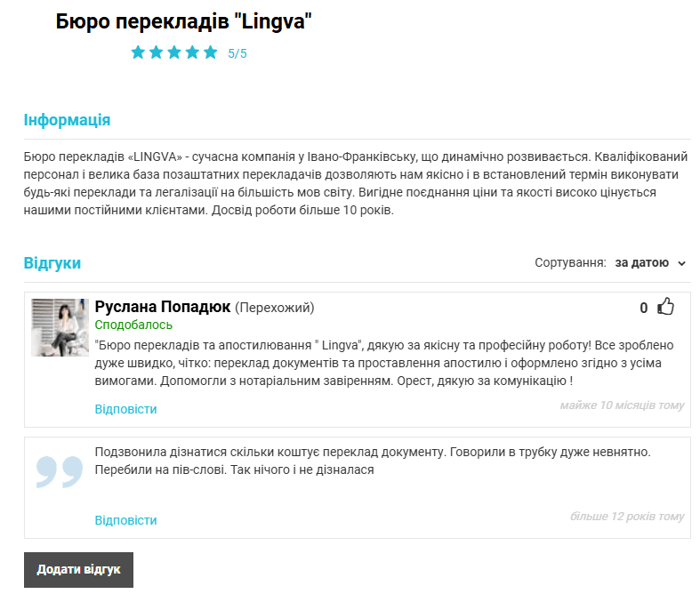Click Руслана's review text mentioning apostille
The height and width of the screenshot is (610, 700).
(384, 363)
